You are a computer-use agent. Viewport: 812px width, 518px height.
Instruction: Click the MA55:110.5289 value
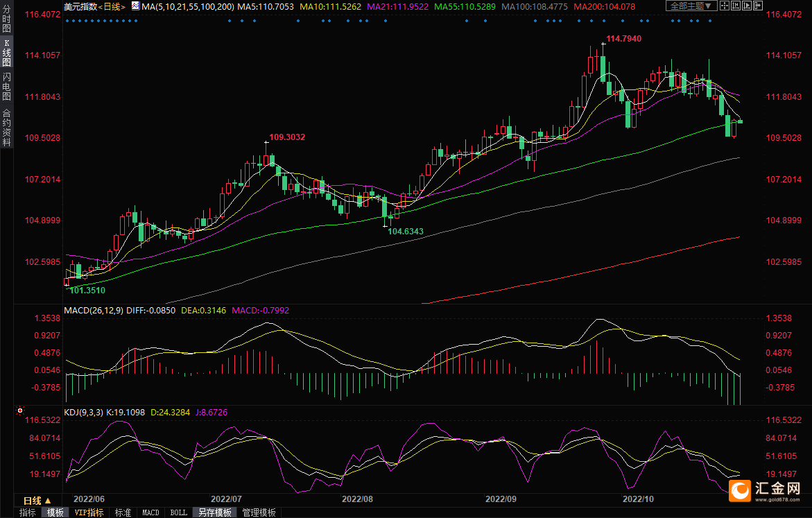tap(465, 7)
